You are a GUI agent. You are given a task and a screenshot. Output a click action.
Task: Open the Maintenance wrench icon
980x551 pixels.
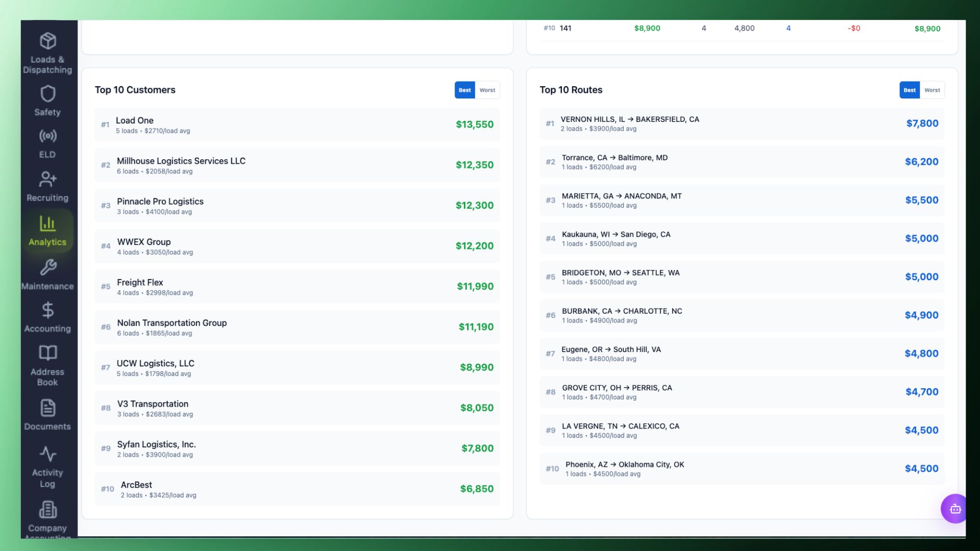click(47, 267)
